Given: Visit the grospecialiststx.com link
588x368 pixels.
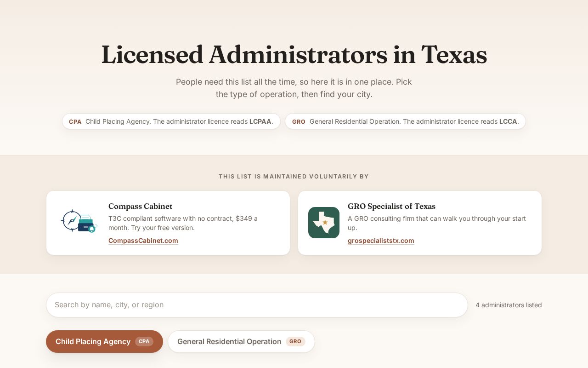Looking at the screenshot, I should pyautogui.click(x=381, y=241).
